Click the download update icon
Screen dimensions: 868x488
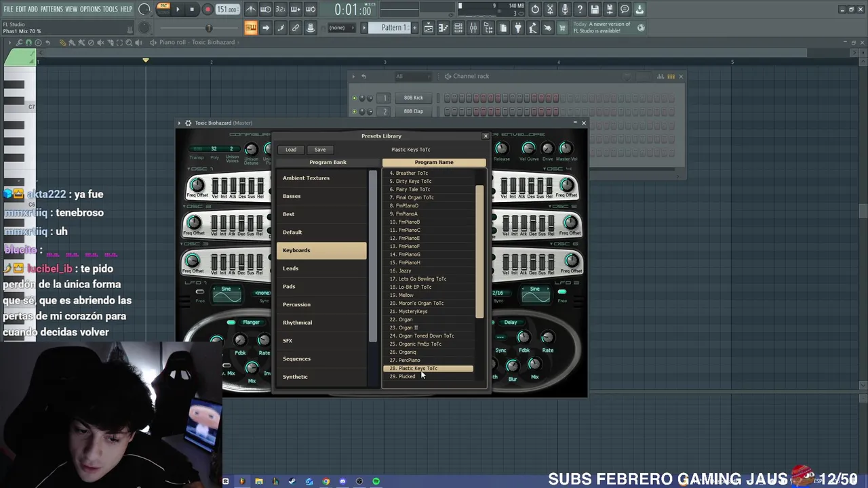639,9
